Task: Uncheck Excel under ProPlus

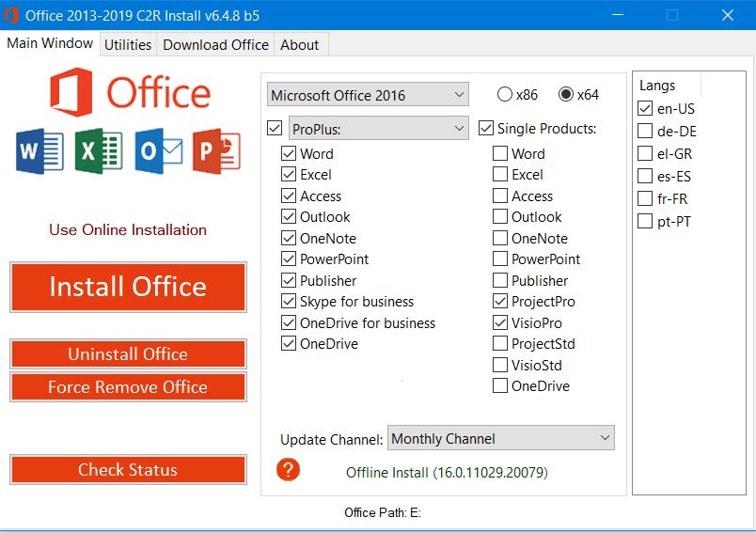Action: pyautogui.click(x=289, y=174)
